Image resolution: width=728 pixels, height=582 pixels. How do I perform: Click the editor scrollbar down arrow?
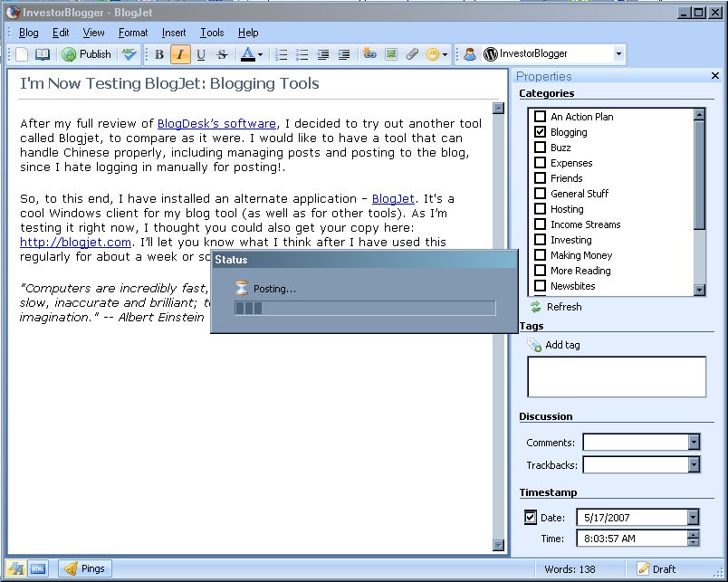coord(498,545)
